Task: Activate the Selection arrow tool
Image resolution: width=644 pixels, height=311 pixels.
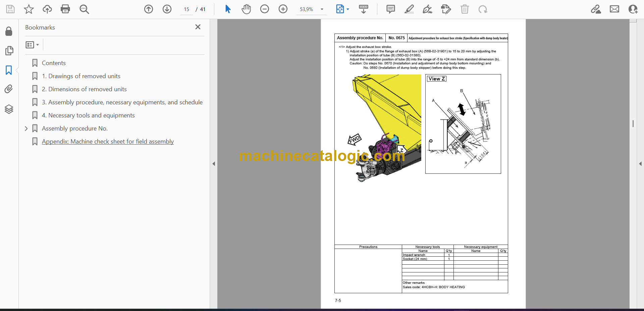Action: [228, 9]
